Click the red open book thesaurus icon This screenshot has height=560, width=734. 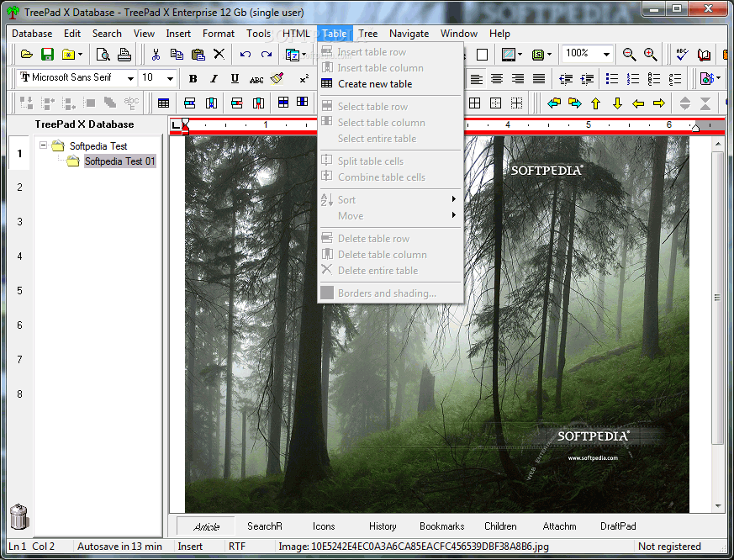(704, 55)
